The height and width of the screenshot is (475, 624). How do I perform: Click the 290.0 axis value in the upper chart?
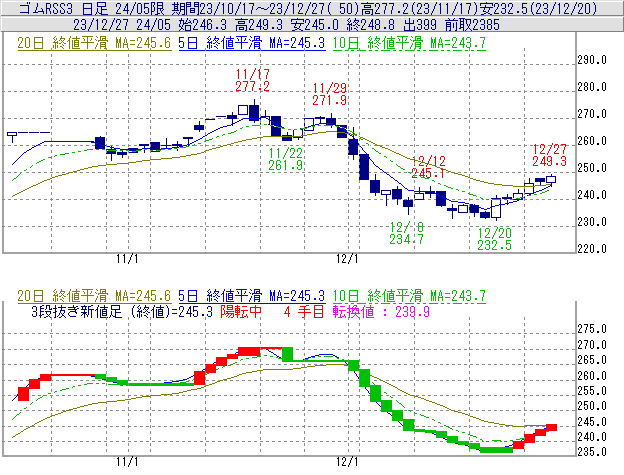point(592,60)
